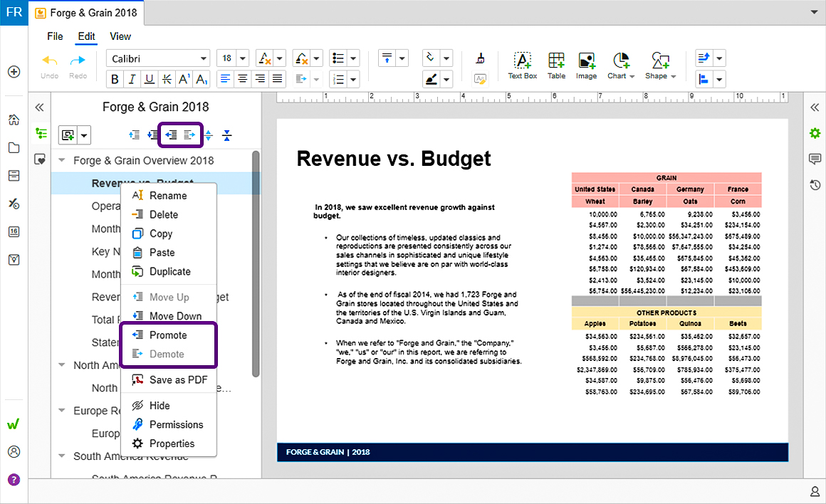
Task: Open the comments panel icon on right sidebar
Action: click(x=815, y=159)
